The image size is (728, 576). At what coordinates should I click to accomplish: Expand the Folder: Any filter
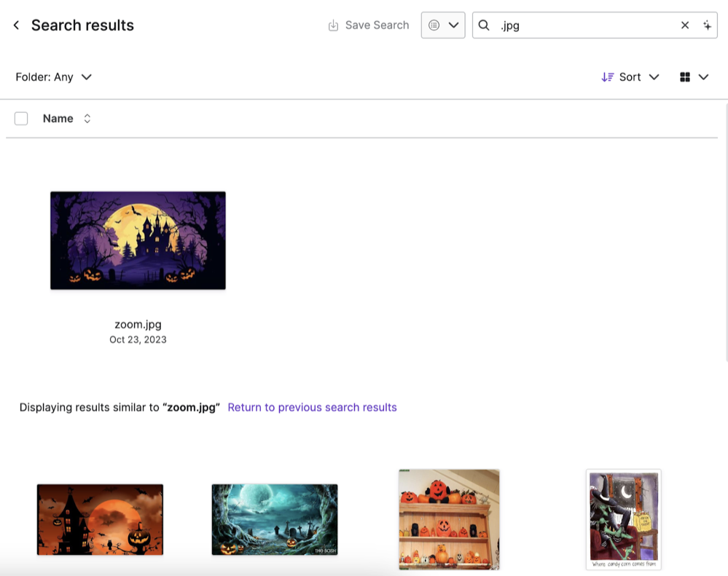tap(53, 77)
